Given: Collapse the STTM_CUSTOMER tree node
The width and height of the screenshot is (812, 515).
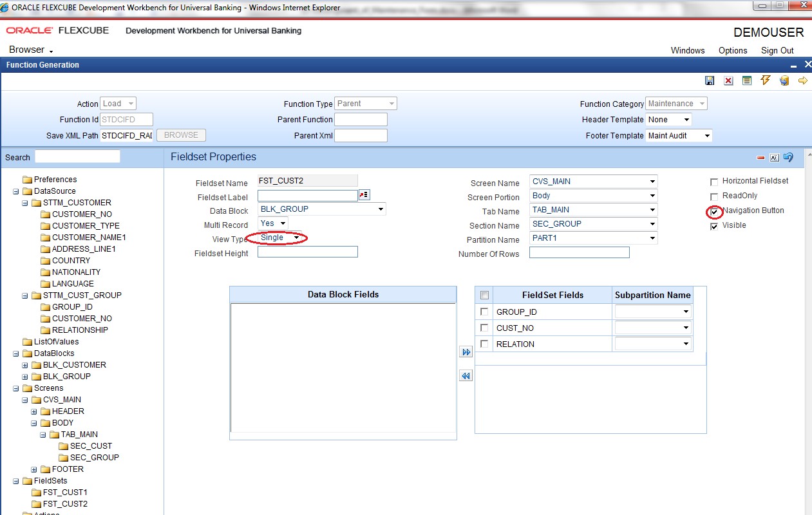Looking at the screenshot, I should point(25,203).
